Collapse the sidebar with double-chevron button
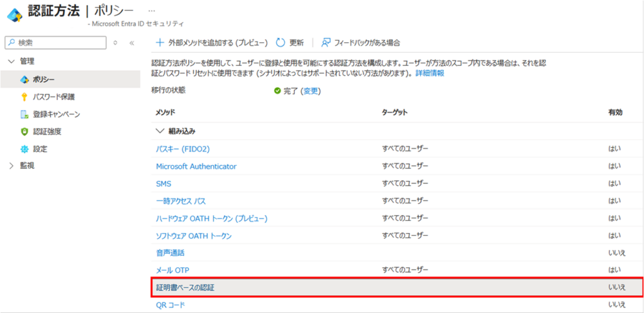Image resolution: width=644 pixels, height=313 pixels. [x=131, y=43]
